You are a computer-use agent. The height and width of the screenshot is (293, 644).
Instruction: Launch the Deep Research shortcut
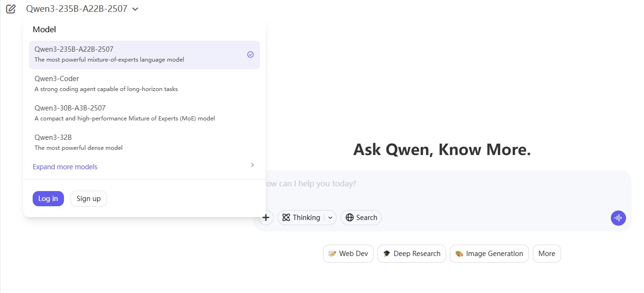412,254
